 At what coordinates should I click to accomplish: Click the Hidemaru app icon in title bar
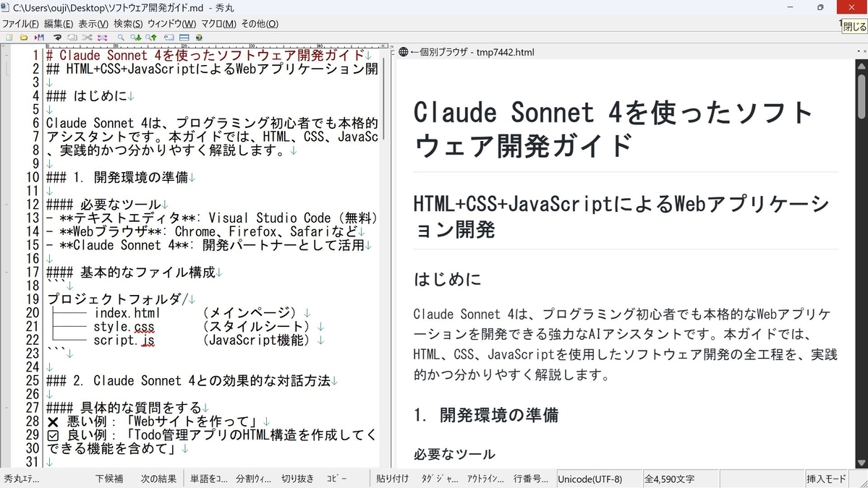tap(7, 7)
